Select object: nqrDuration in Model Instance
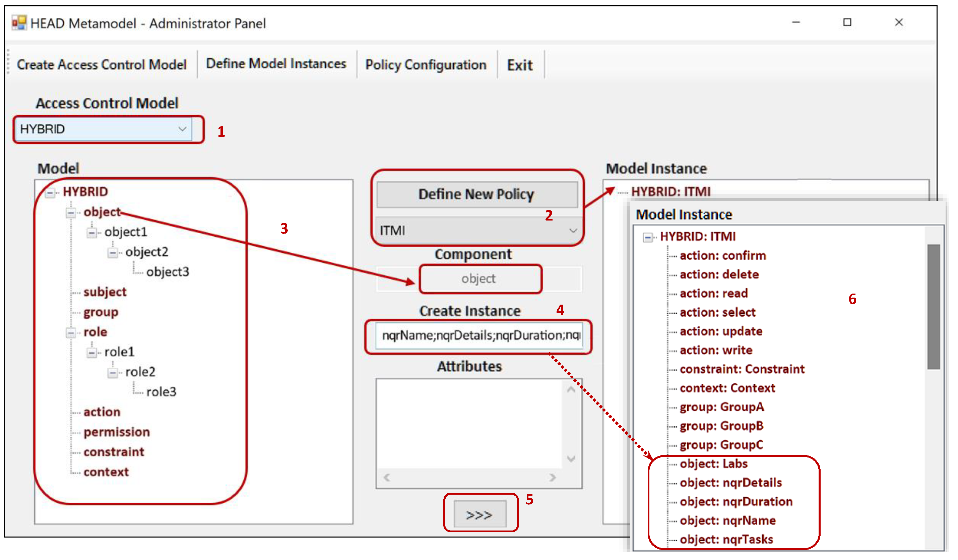 (736, 502)
